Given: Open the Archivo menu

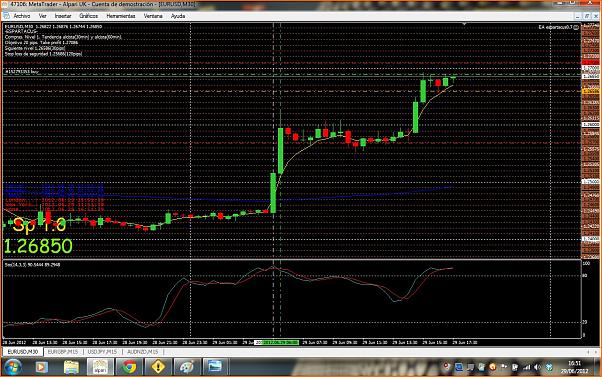Looking at the screenshot, I should [x=22, y=16].
